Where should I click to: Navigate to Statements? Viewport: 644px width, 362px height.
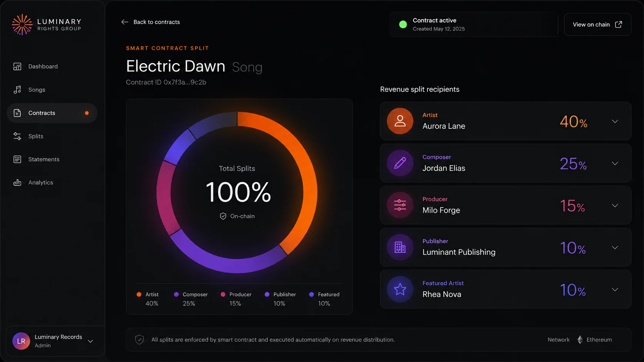[x=52, y=159]
